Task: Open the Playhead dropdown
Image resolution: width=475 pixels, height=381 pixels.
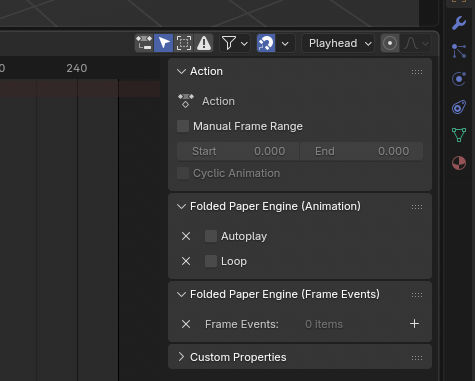Action: (x=338, y=43)
